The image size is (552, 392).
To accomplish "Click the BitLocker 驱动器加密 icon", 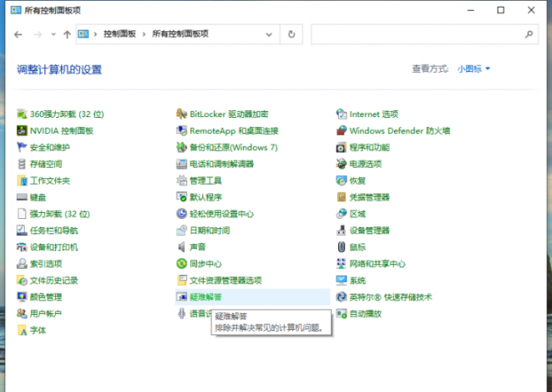I will [x=181, y=114].
